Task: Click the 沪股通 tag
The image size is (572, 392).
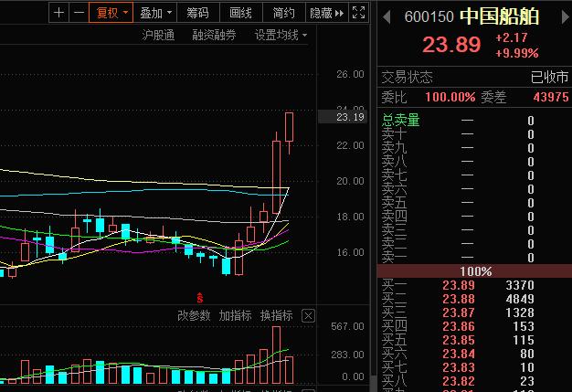Action: pyautogui.click(x=158, y=35)
